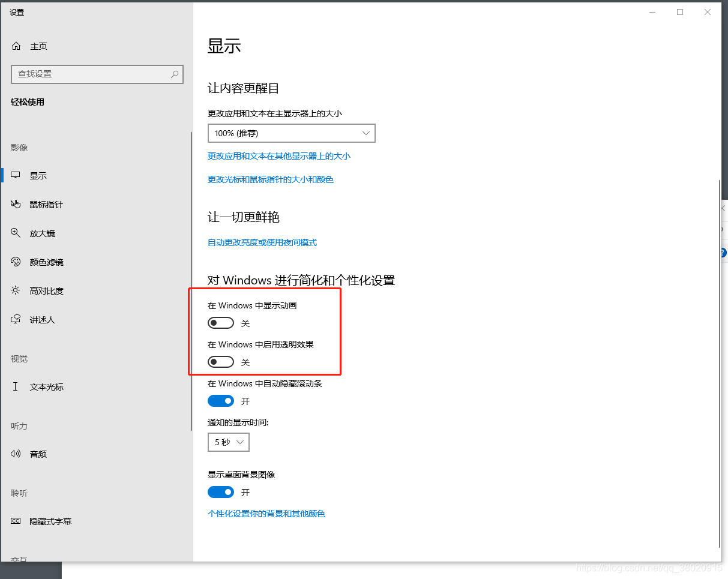Click the 聆听 section label

coord(19,493)
